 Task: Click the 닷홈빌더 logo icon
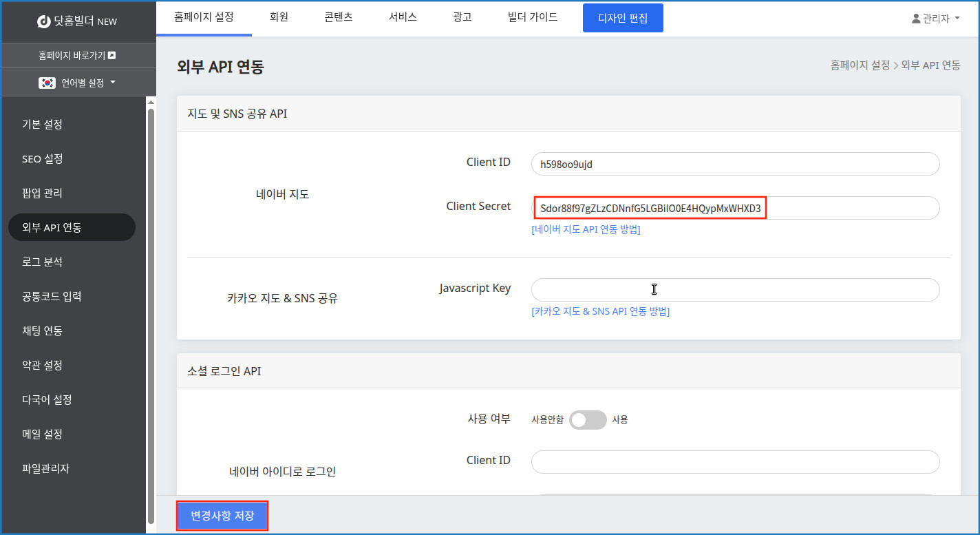(x=43, y=21)
